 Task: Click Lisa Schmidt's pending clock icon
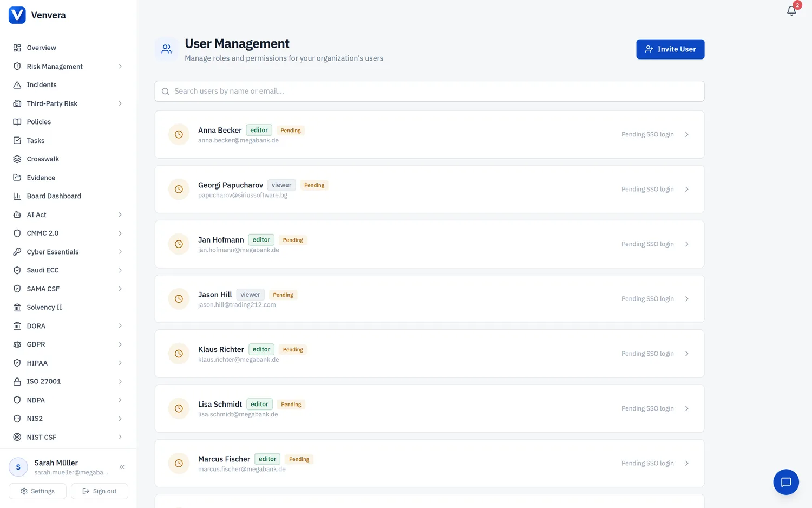click(x=179, y=408)
